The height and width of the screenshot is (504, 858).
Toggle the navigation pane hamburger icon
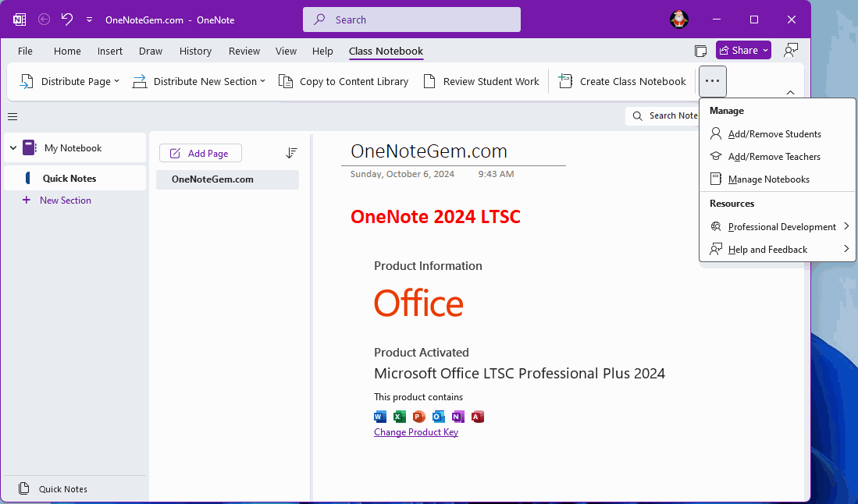(x=12, y=116)
